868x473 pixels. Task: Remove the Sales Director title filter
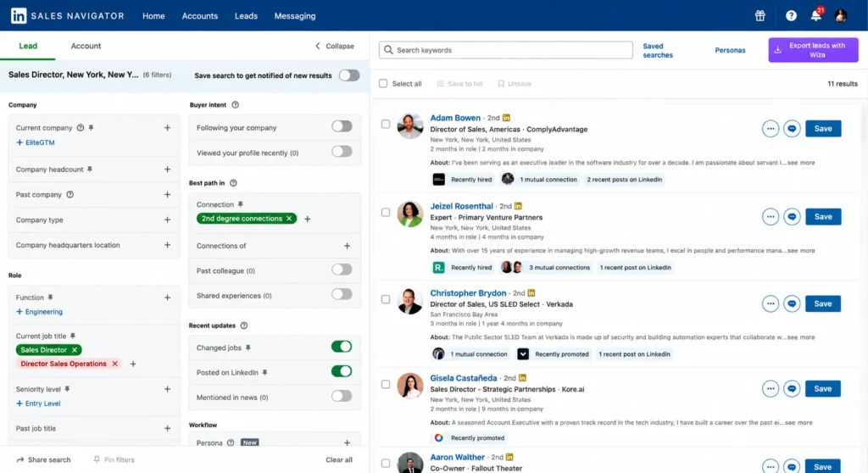coord(75,350)
